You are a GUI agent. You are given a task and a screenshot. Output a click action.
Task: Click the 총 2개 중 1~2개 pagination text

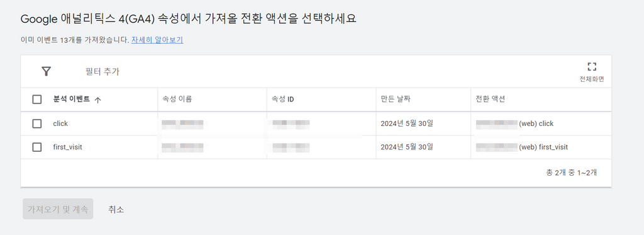[571, 173]
